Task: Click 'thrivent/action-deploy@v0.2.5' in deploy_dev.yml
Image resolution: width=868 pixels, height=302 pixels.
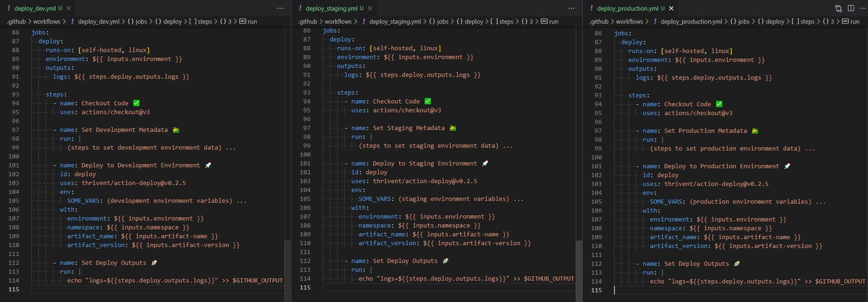Action: coord(134,183)
